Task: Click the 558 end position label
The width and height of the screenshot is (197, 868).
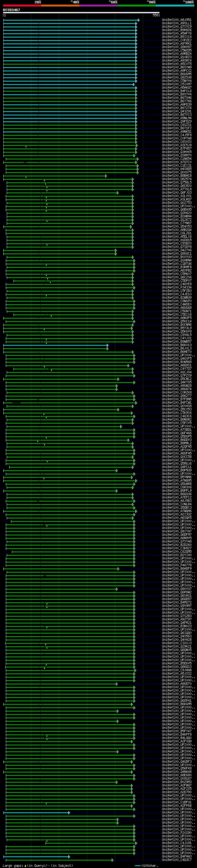Action: (x=155, y=15)
